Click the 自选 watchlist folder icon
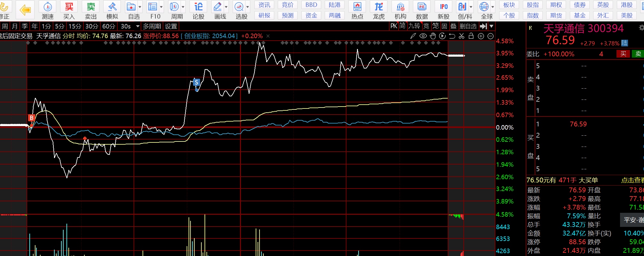The height and width of the screenshot is (256, 644). click(x=131, y=7)
